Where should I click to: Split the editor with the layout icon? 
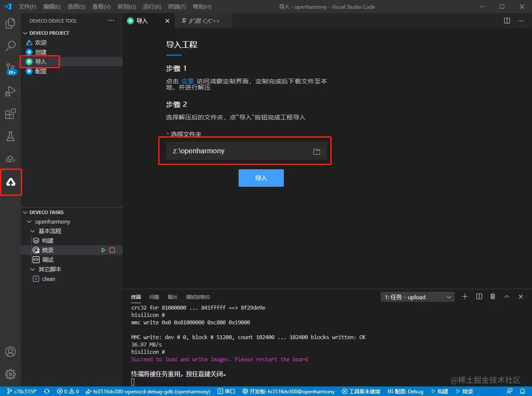[507, 21]
